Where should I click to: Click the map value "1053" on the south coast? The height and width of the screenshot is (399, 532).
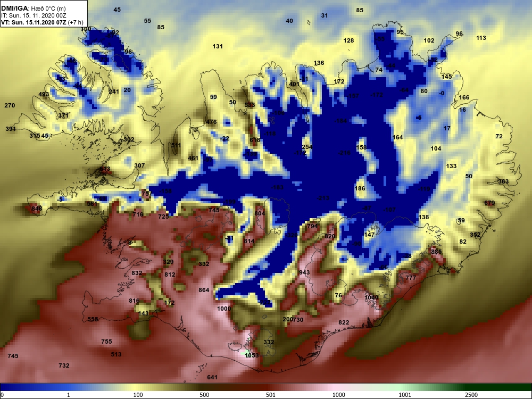pos(252,355)
